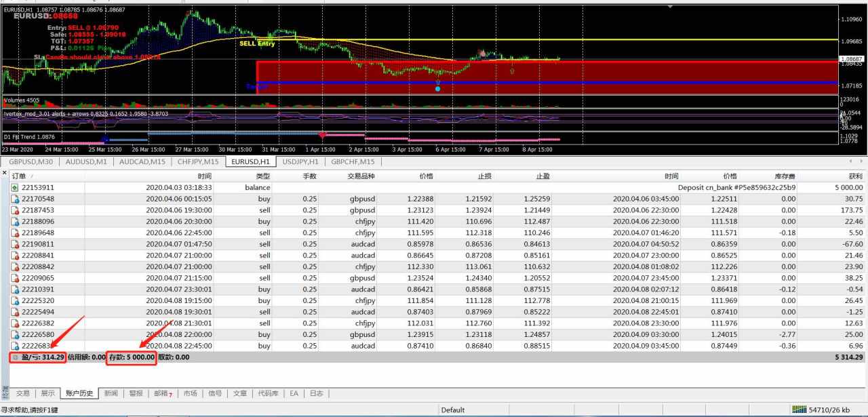868x417 pixels.
Task: Open the 信号 terminal tab
Action: click(x=215, y=393)
